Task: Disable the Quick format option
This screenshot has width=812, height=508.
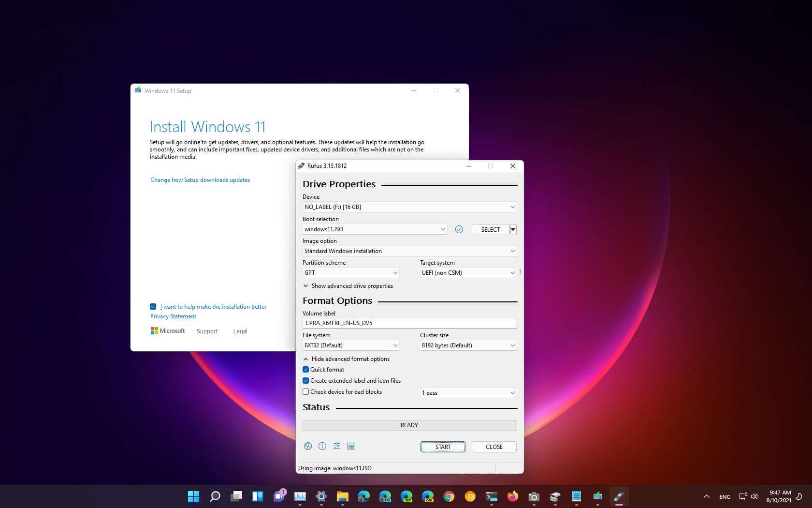Action: coord(305,369)
